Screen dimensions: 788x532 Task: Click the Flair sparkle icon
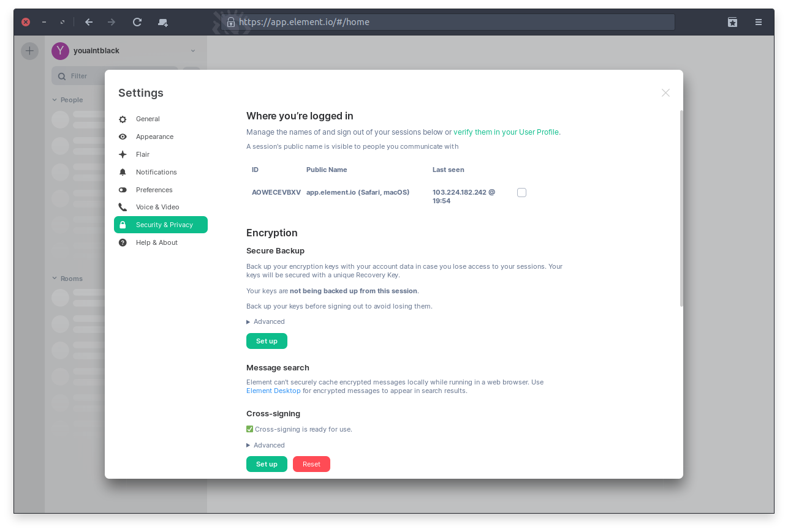point(123,155)
